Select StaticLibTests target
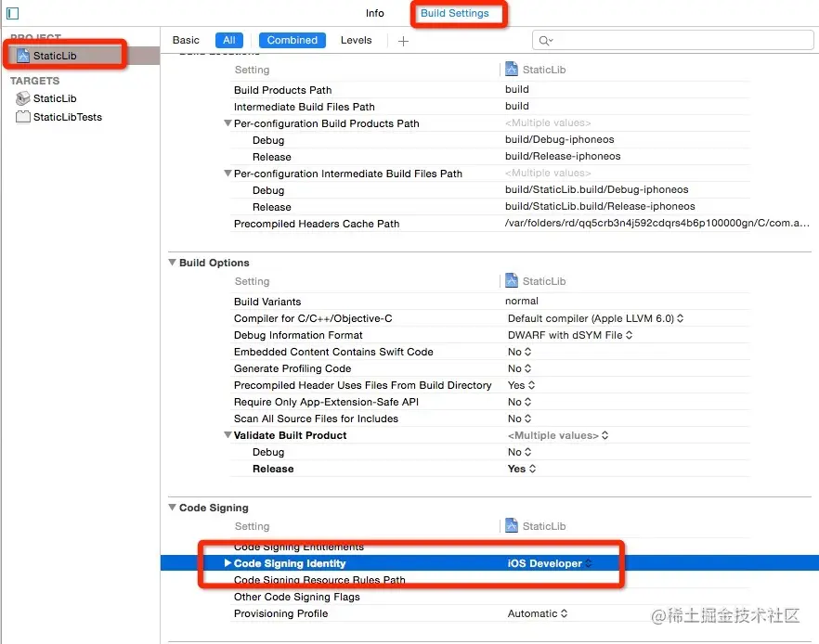Screen dimensions: 819x644 (x=68, y=117)
